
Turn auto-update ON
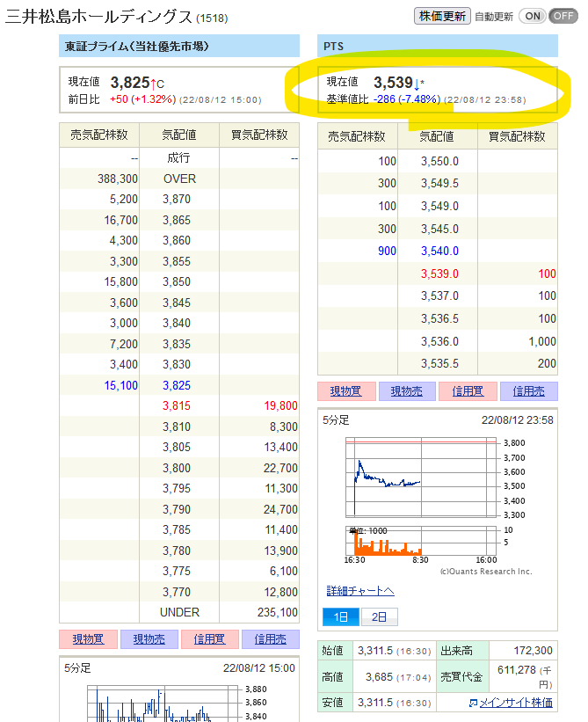(x=533, y=16)
